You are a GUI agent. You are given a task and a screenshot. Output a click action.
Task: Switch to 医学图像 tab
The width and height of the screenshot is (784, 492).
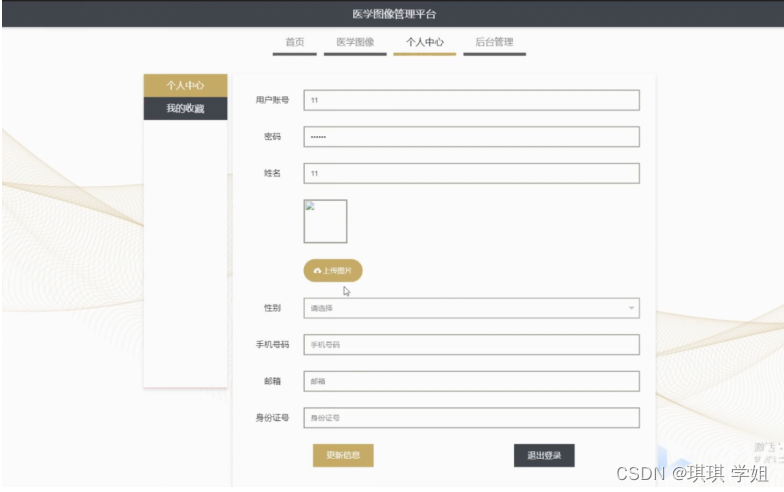pos(355,43)
